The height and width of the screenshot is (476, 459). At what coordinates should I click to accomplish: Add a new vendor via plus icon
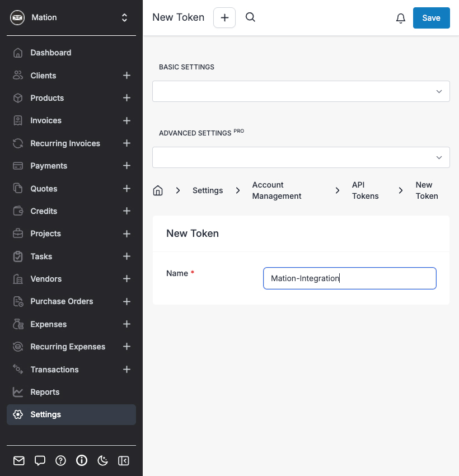[x=127, y=279]
